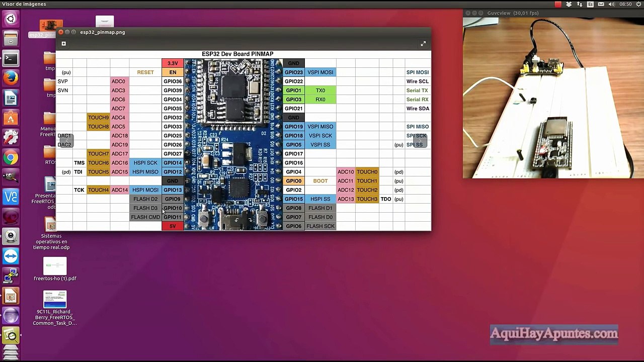Click the GPIO4 pin cell
The image size is (644, 362).
coord(294,172)
